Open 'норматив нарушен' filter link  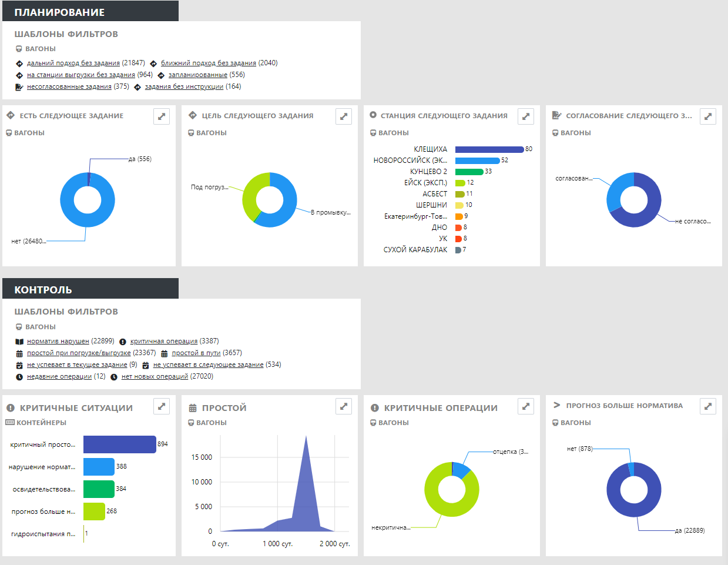[x=58, y=341]
